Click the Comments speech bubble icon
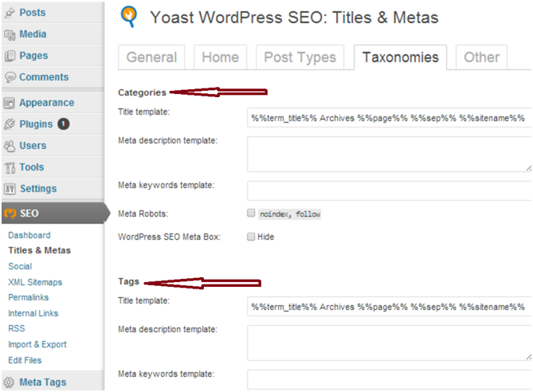The width and height of the screenshot is (533, 392). click(10, 77)
